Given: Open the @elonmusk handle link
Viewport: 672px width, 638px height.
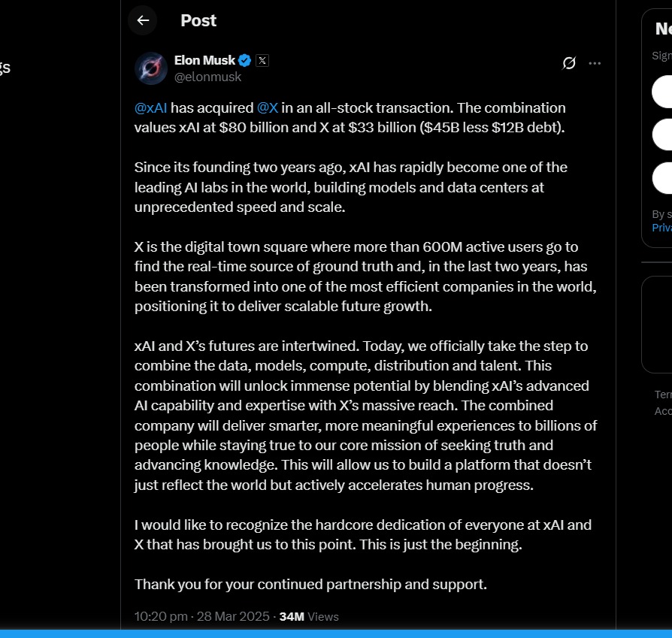Looking at the screenshot, I should tap(207, 77).
